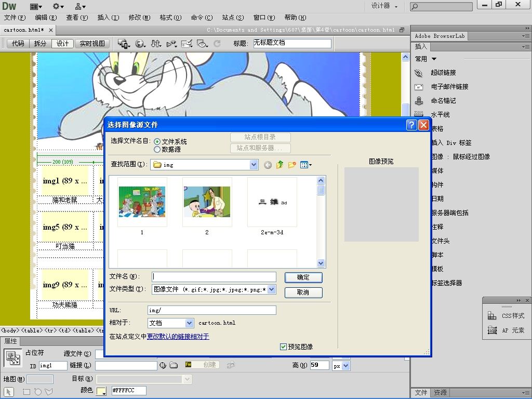Select thumbnail named 1 in file list

pyautogui.click(x=142, y=202)
